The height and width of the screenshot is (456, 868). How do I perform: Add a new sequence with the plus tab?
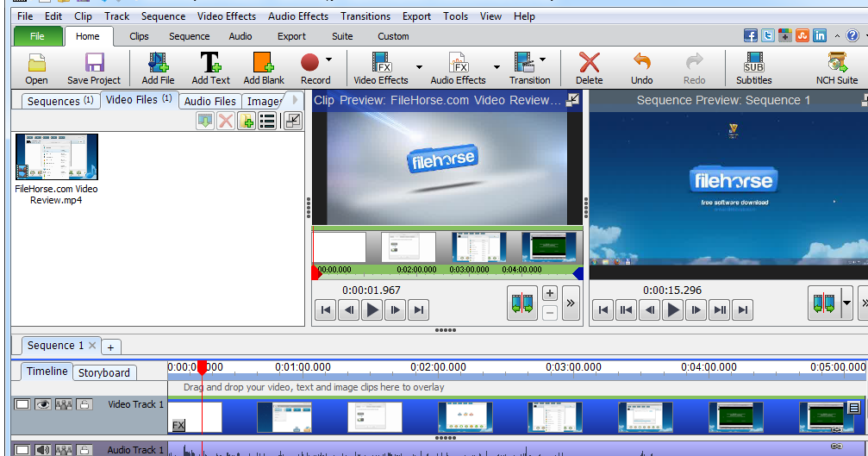(110, 347)
